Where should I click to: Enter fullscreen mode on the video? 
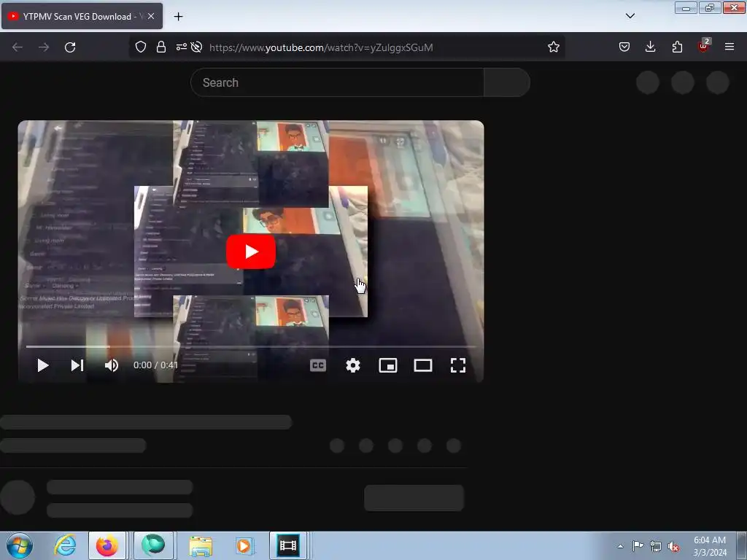[x=458, y=365]
